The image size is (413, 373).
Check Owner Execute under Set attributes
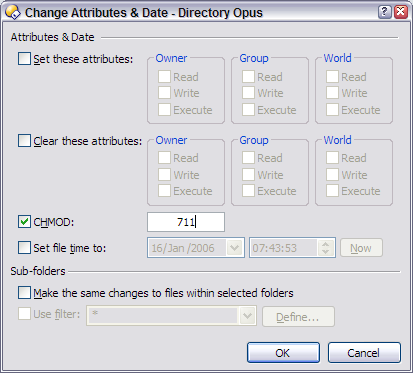point(164,109)
